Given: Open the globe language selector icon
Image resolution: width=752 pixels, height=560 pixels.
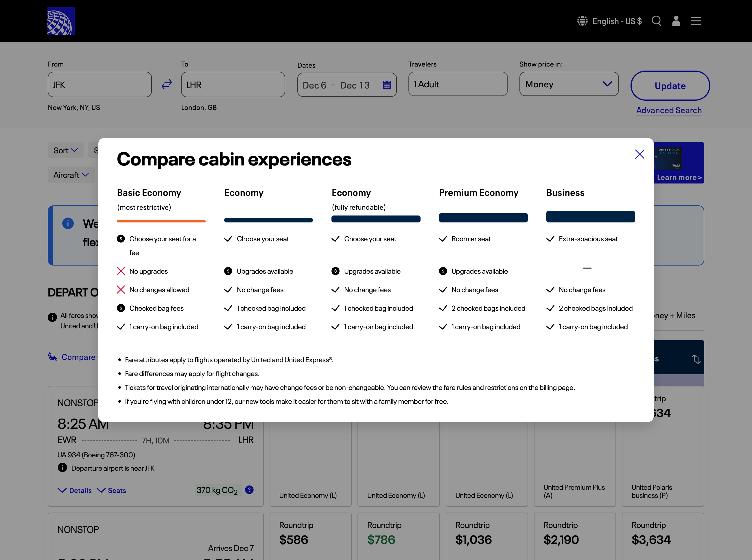Looking at the screenshot, I should point(582,21).
